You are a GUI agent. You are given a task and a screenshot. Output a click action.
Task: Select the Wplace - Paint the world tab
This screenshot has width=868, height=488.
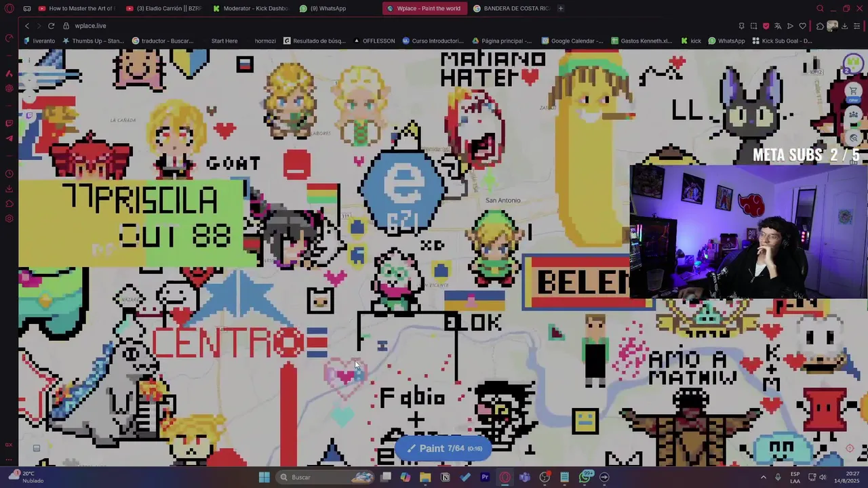[x=424, y=8]
